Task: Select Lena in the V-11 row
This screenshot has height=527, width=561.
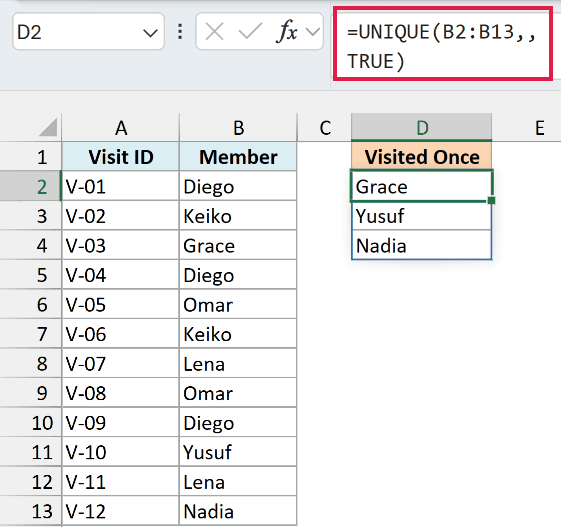Action: [238, 482]
